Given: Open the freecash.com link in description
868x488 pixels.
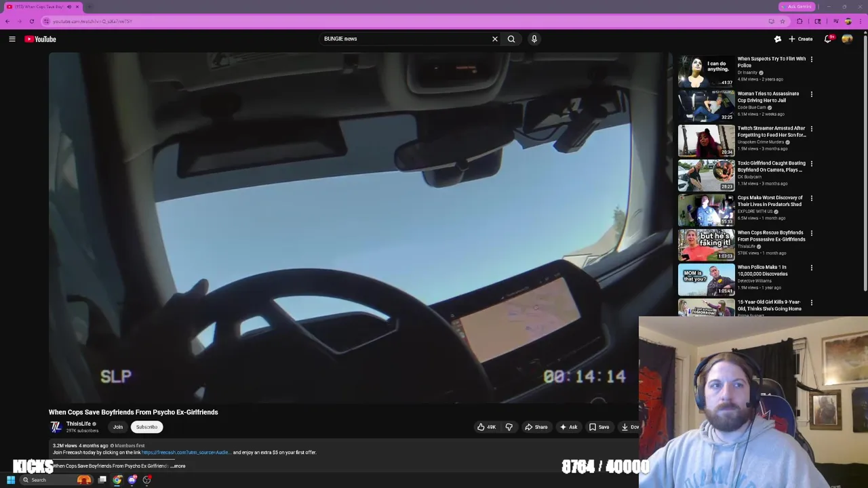Looking at the screenshot, I should pyautogui.click(x=186, y=452).
